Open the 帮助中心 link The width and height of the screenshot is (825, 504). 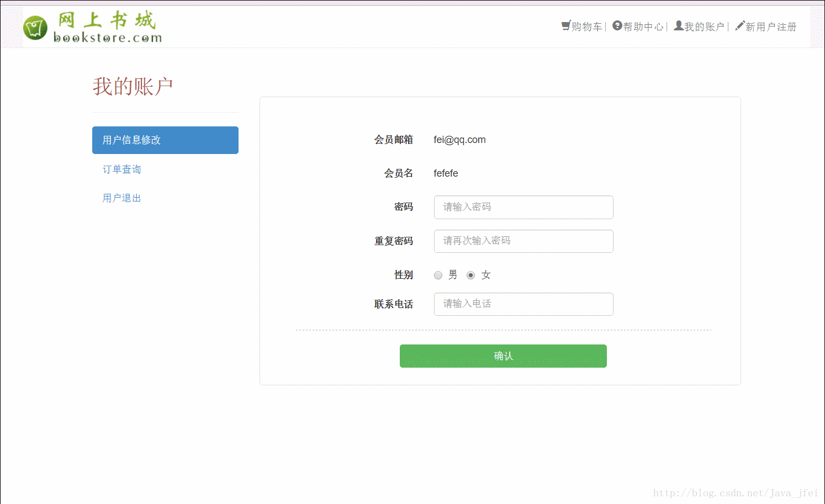click(643, 26)
